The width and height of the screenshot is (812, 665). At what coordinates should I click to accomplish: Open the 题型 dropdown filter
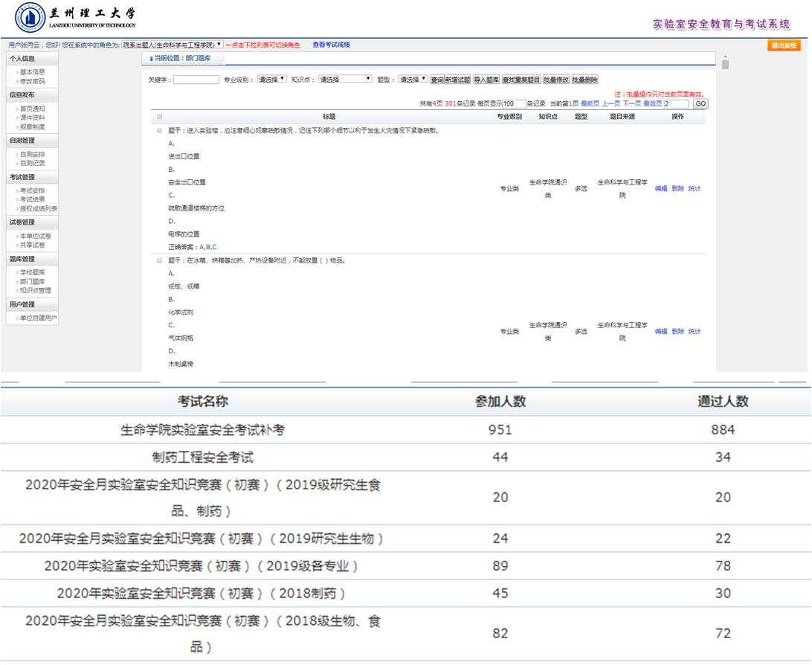click(413, 80)
